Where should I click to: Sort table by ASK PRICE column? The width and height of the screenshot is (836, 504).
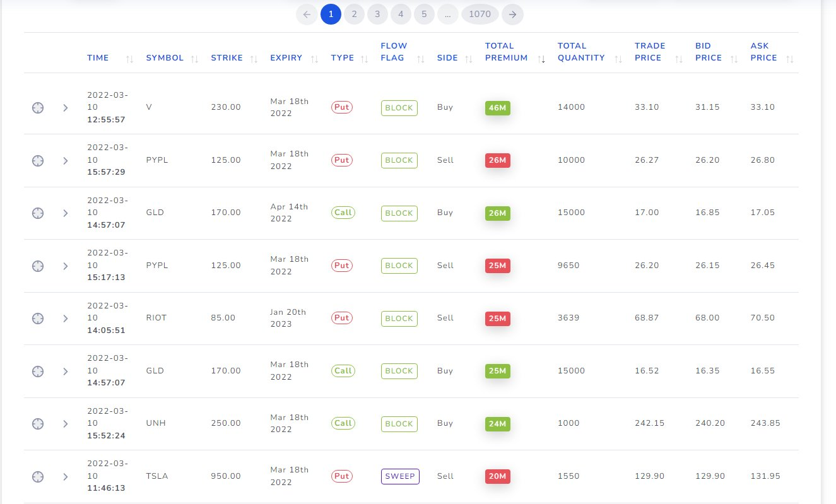coord(790,59)
